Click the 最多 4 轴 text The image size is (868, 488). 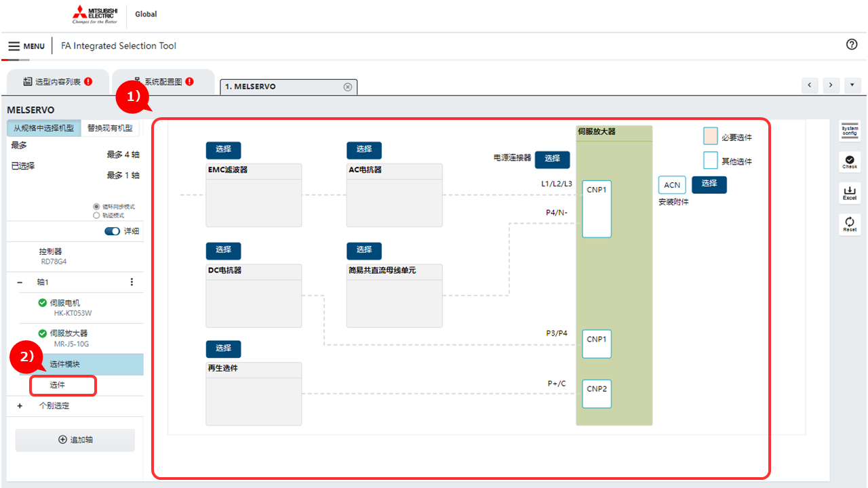pyautogui.click(x=123, y=155)
